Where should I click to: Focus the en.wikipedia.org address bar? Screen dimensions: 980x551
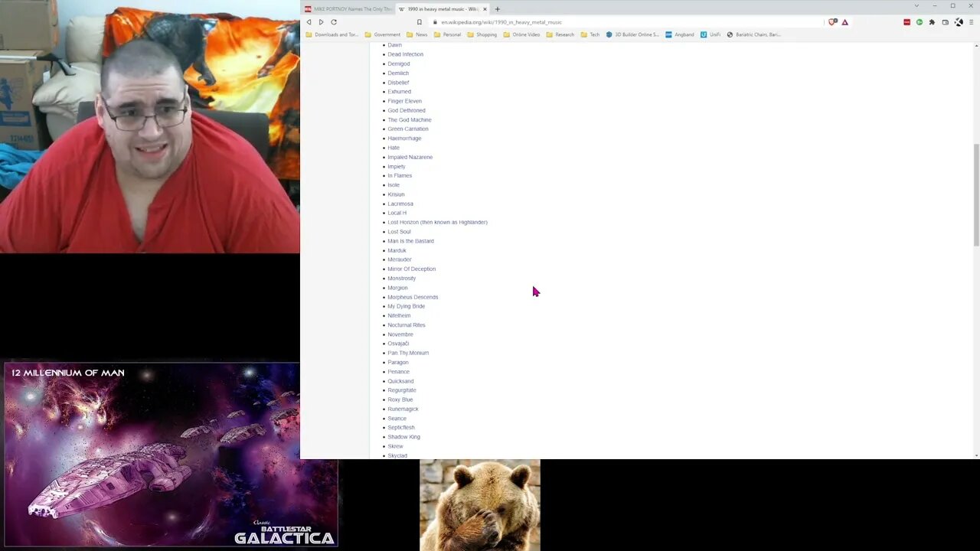624,22
